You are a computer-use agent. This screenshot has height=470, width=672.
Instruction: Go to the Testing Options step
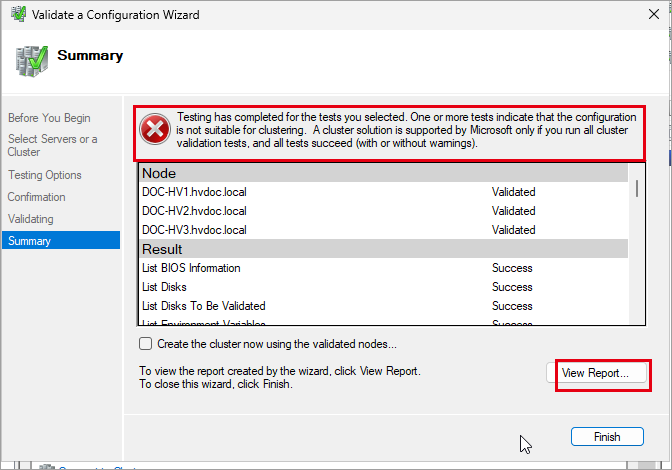(x=45, y=175)
